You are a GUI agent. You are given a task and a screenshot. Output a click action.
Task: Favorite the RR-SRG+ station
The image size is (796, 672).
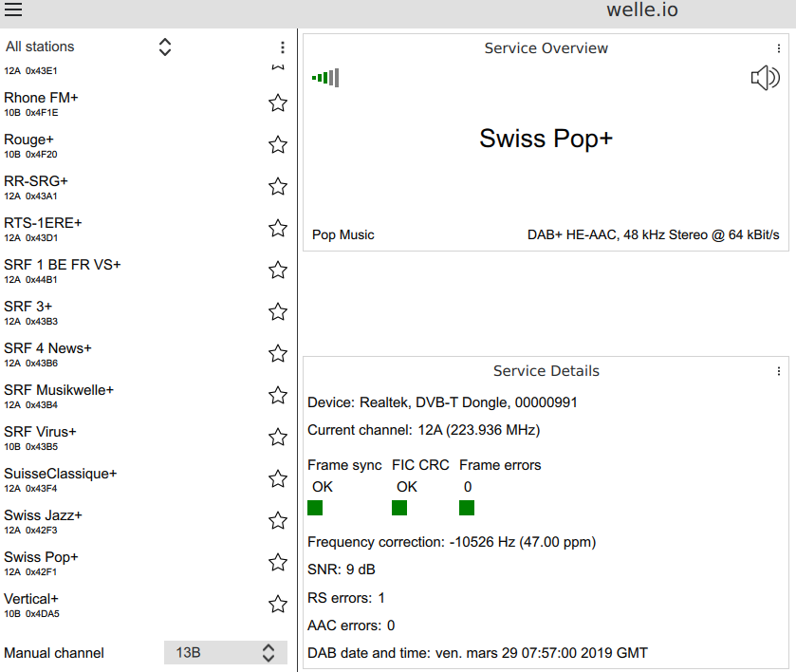pyautogui.click(x=278, y=186)
